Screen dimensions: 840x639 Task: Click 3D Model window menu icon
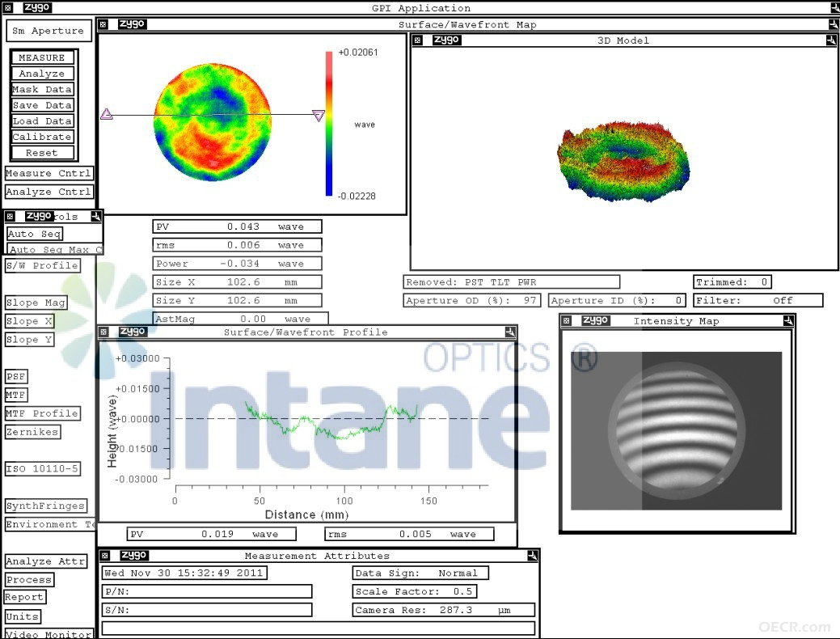(x=418, y=40)
